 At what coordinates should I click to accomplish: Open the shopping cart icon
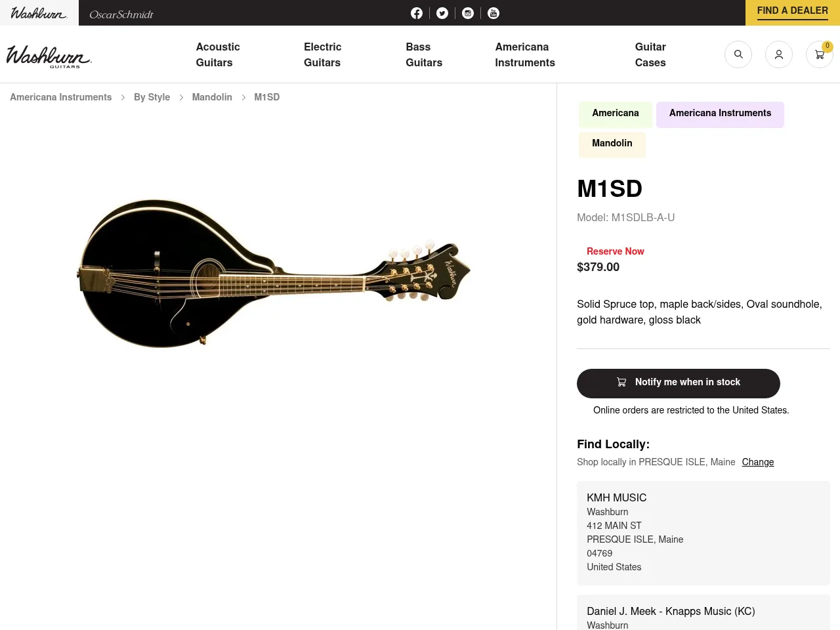pyautogui.click(x=819, y=54)
